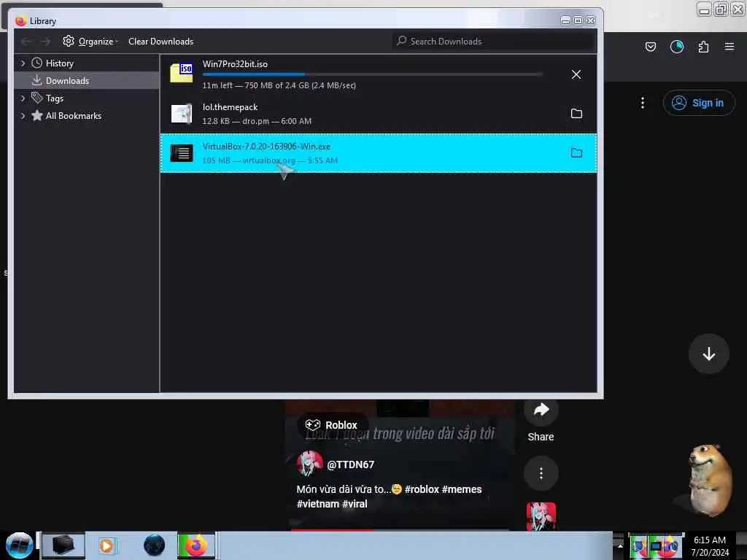
Task: Seek on the Short's red progress bar
Action: 400,529
